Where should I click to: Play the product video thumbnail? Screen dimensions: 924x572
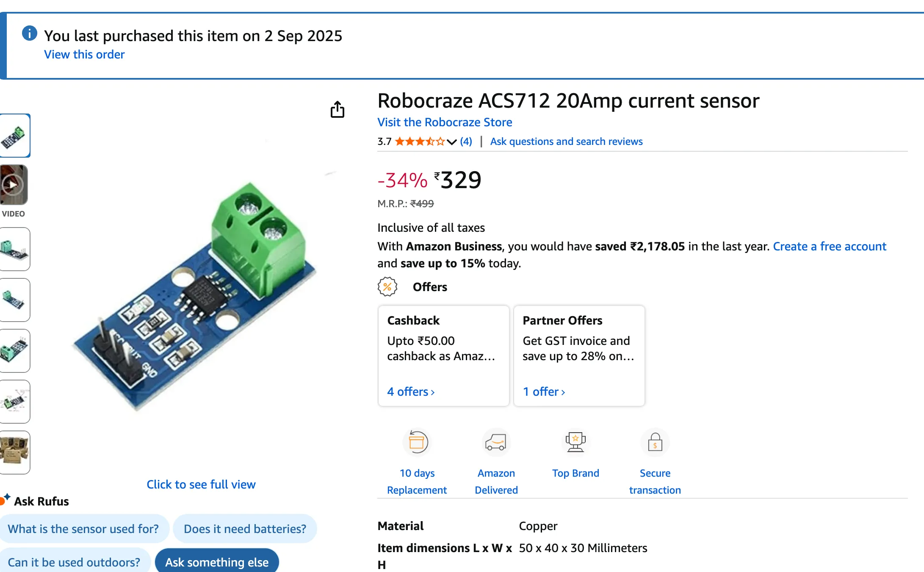[14, 185]
